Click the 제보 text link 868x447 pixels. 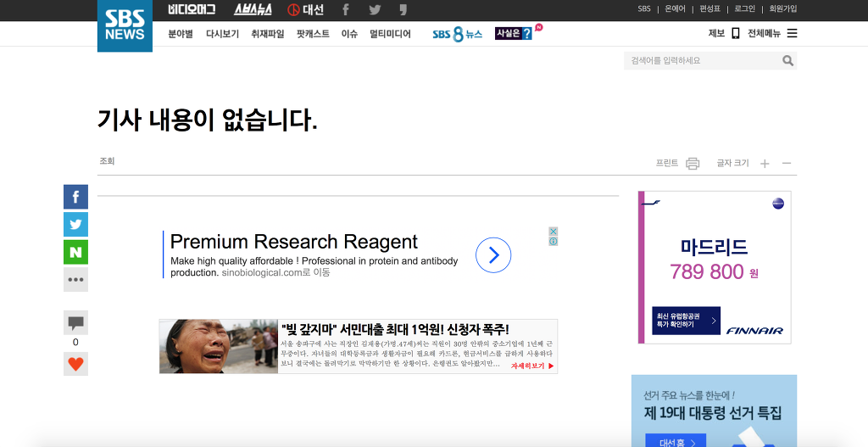[716, 33]
